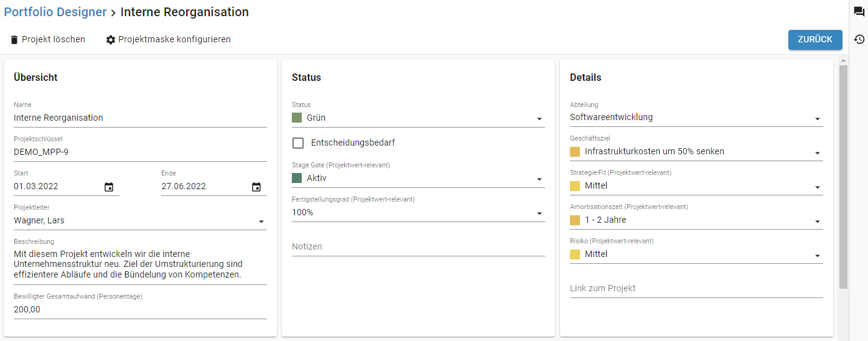
Task: Open the history clock icon
Action: coord(859,39)
